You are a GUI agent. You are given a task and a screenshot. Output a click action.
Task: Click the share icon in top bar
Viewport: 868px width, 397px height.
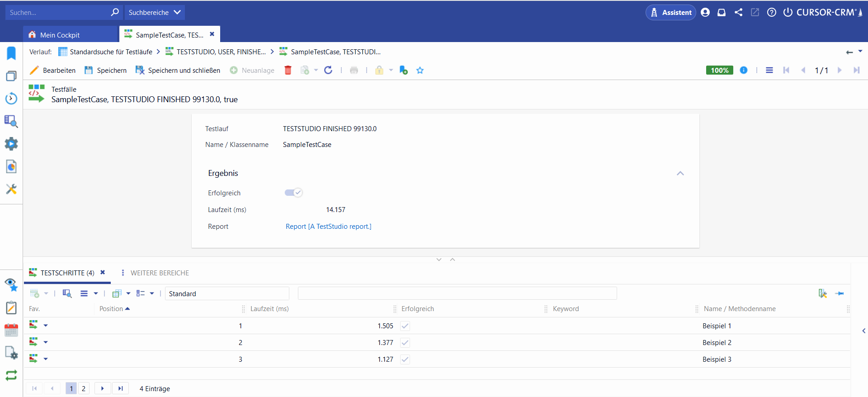click(x=738, y=12)
